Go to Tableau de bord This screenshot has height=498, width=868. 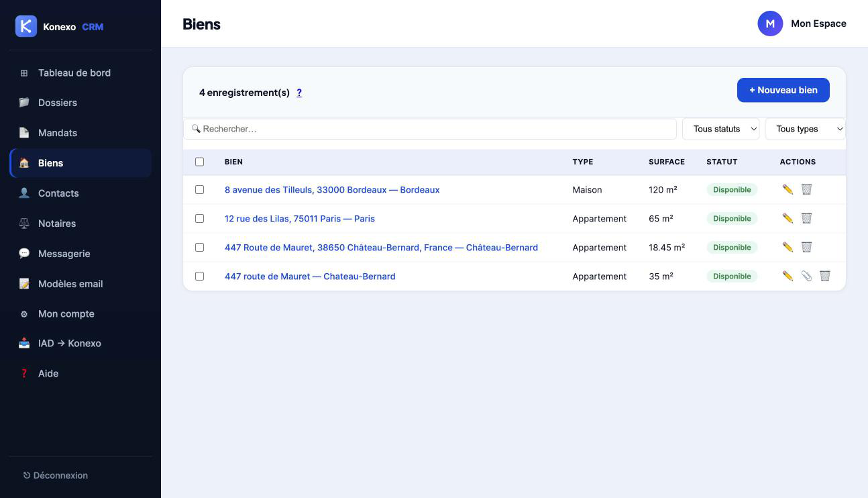coord(80,72)
